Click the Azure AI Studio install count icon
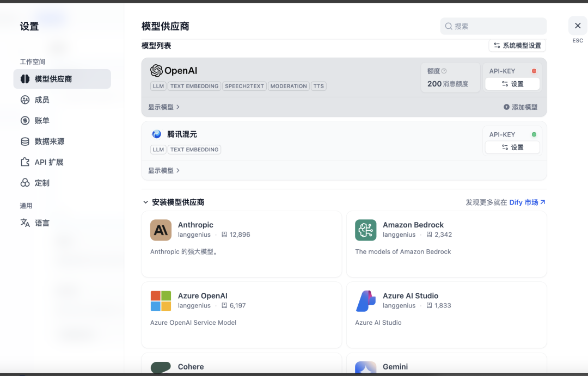588x376 pixels. click(x=430, y=305)
